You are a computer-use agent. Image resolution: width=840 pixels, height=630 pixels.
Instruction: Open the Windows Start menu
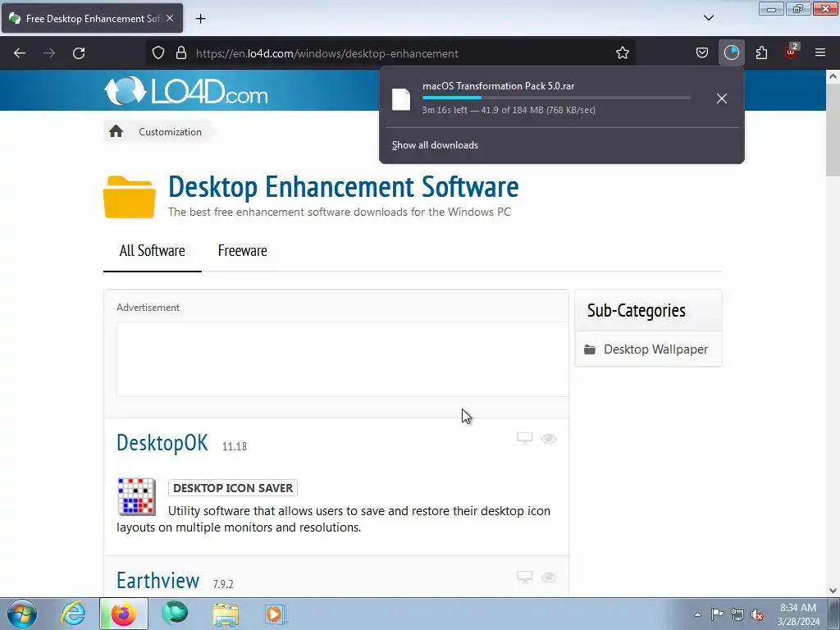pos(22,614)
